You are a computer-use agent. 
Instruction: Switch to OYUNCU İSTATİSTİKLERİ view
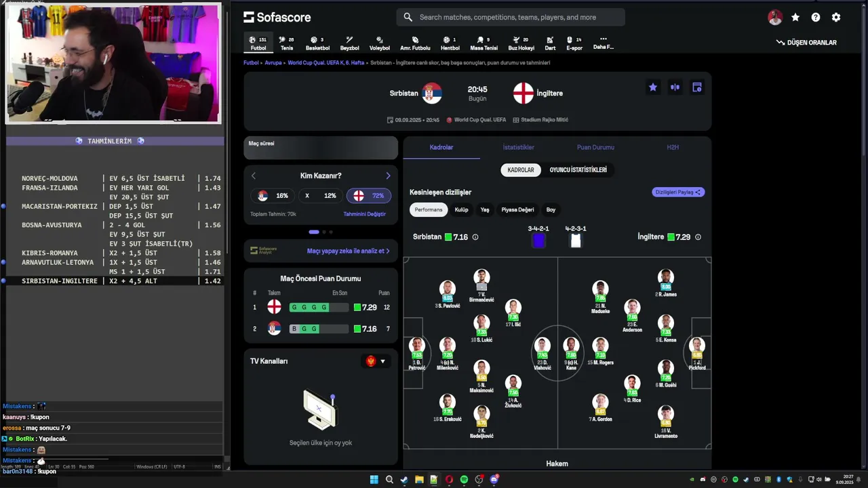coord(578,170)
